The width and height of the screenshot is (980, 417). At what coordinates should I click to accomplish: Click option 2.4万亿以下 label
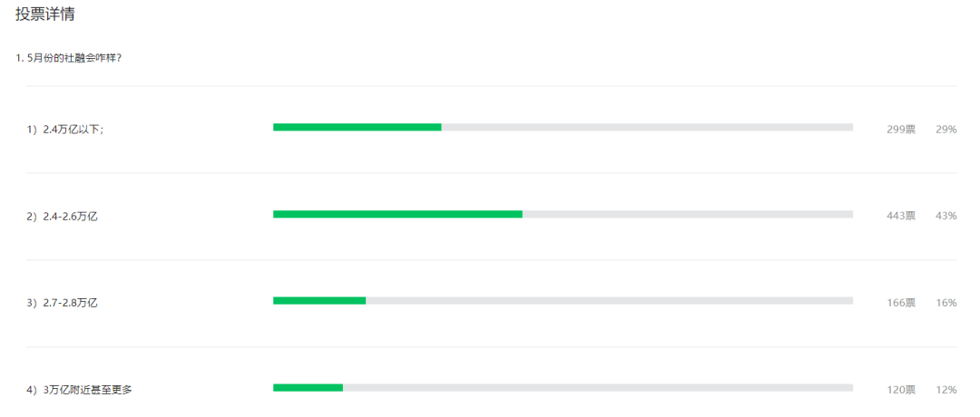[73, 130]
